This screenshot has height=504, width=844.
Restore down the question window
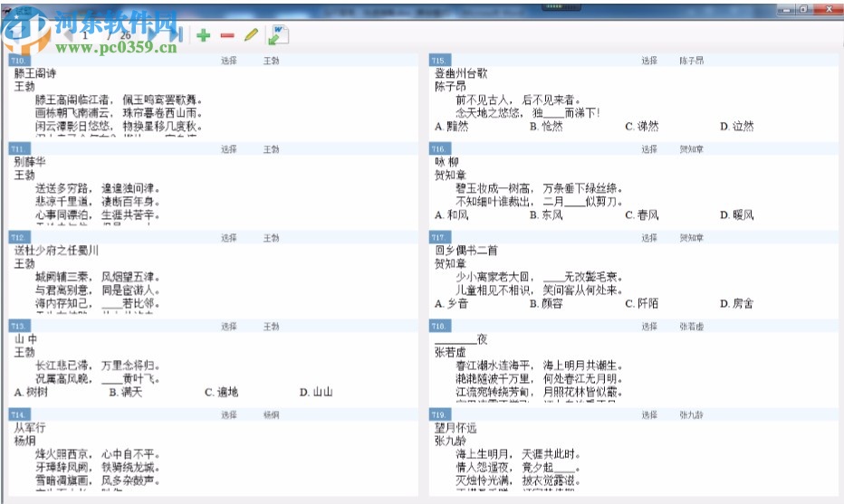click(x=804, y=10)
